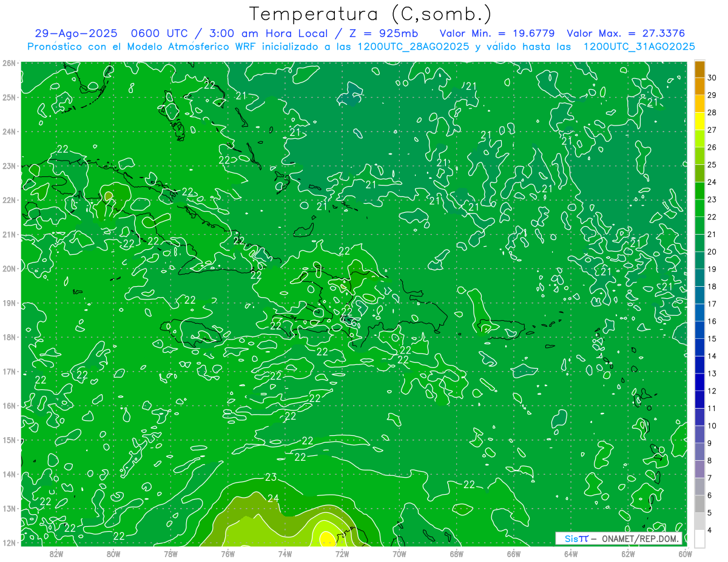Click the "26N" latitude axis label
The image size is (728, 562).
pos(9,63)
